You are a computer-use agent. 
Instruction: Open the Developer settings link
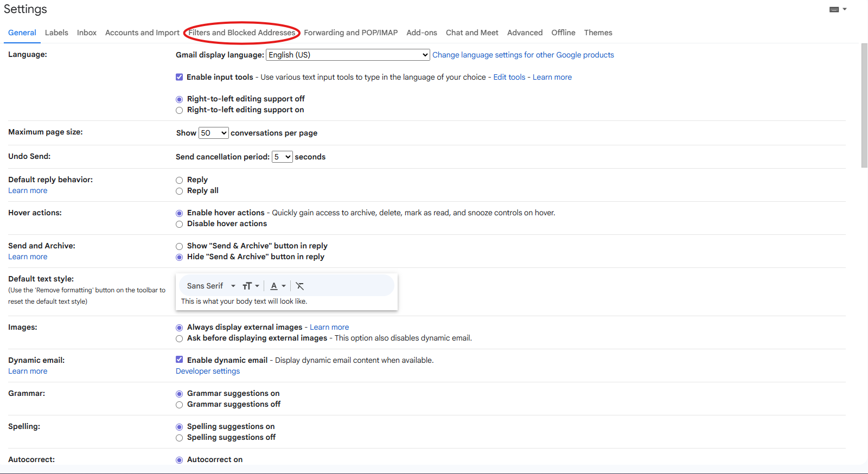tap(208, 371)
